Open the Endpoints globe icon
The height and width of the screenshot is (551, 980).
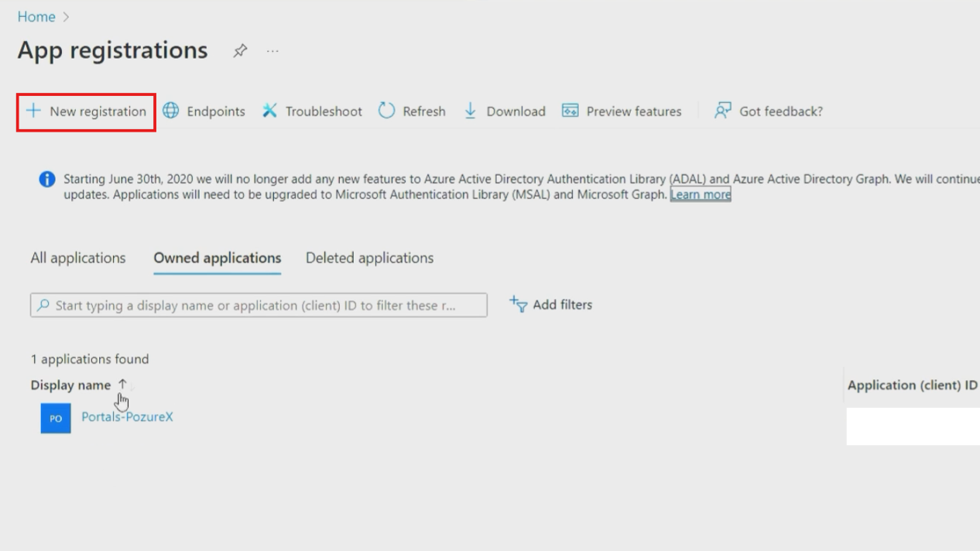(170, 111)
